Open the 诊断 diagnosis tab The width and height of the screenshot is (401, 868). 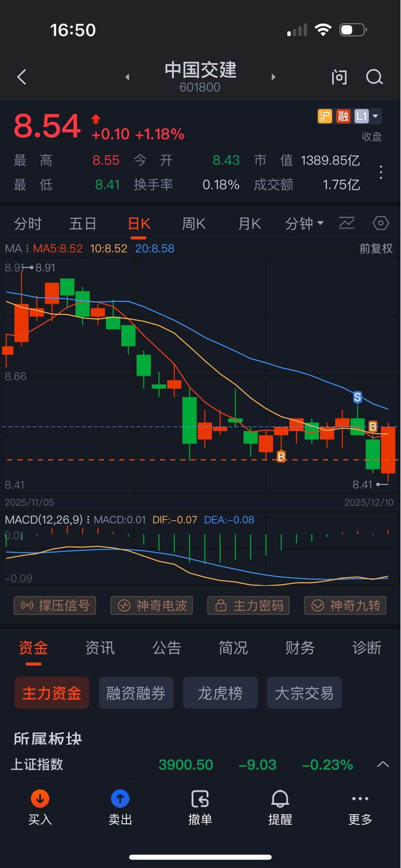tap(367, 648)
